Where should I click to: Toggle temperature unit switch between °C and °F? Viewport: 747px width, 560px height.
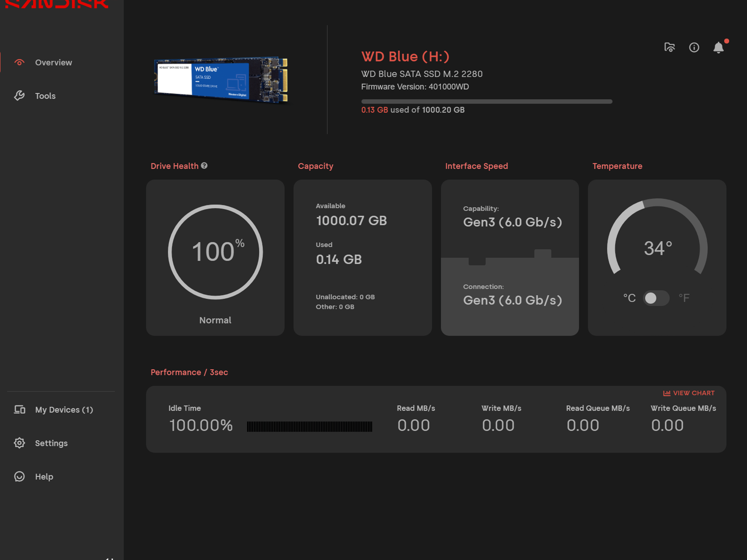(x=656, y=298)
